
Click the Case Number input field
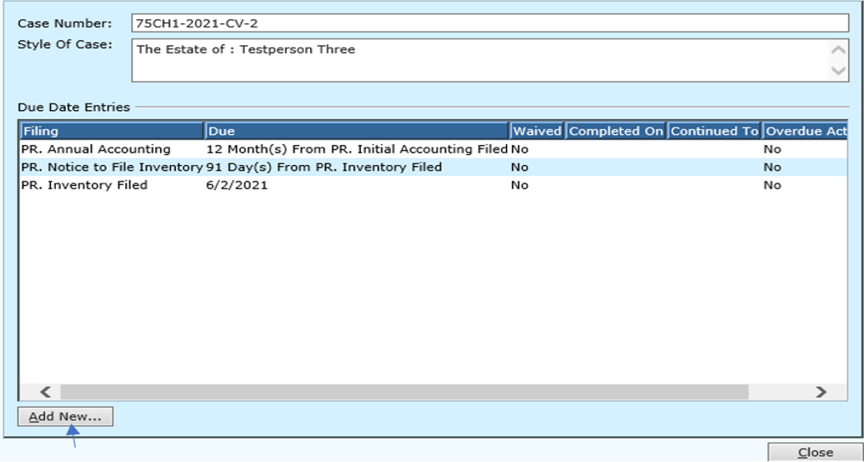pos(489,23)
